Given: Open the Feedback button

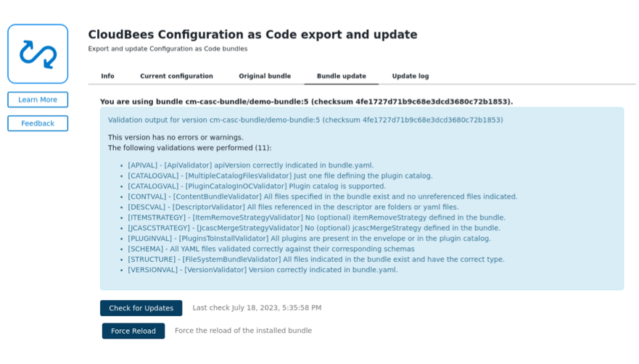Looking at the screenshot, I should pos(38,123).
